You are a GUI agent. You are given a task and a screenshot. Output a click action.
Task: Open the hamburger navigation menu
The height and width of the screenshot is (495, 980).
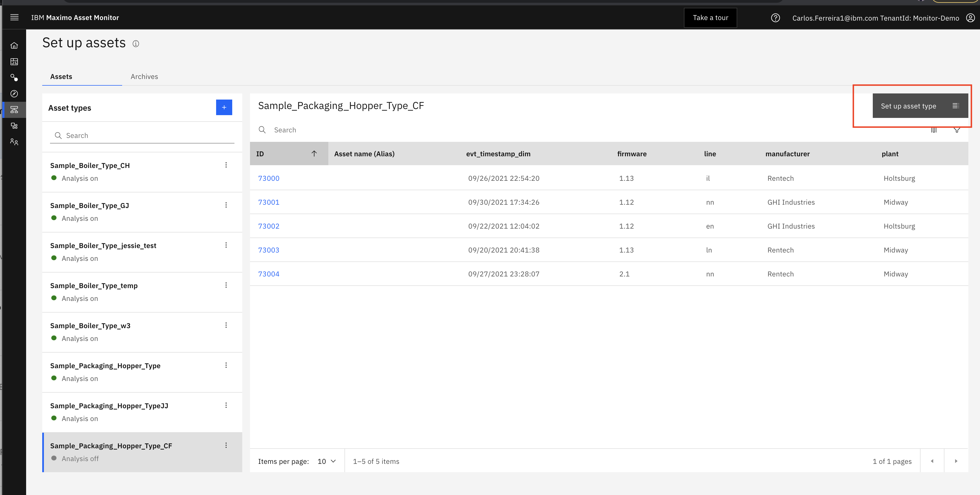point(14,18)
